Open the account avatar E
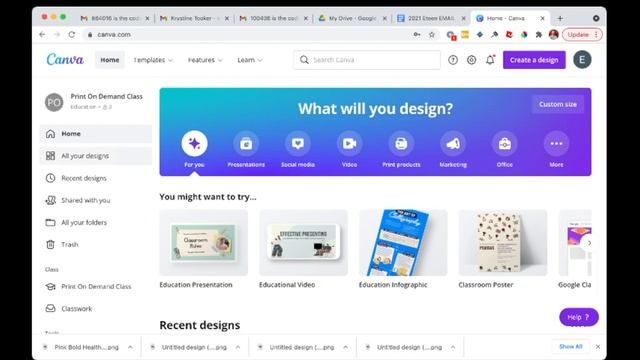Viewport: 640px width, 360px height. (x=582, y=60)
